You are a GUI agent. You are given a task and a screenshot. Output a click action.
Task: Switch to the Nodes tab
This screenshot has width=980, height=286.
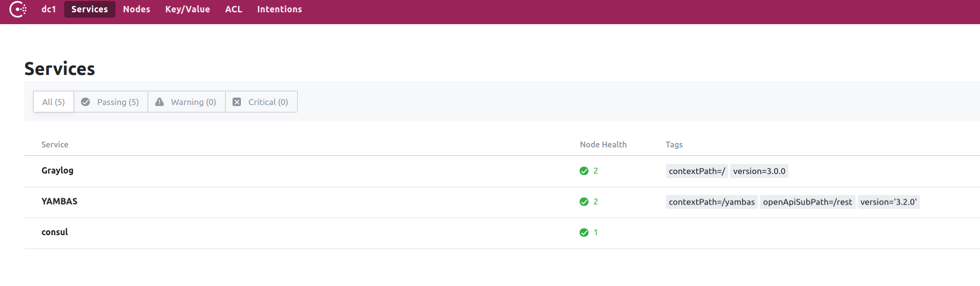coord(136,9)
